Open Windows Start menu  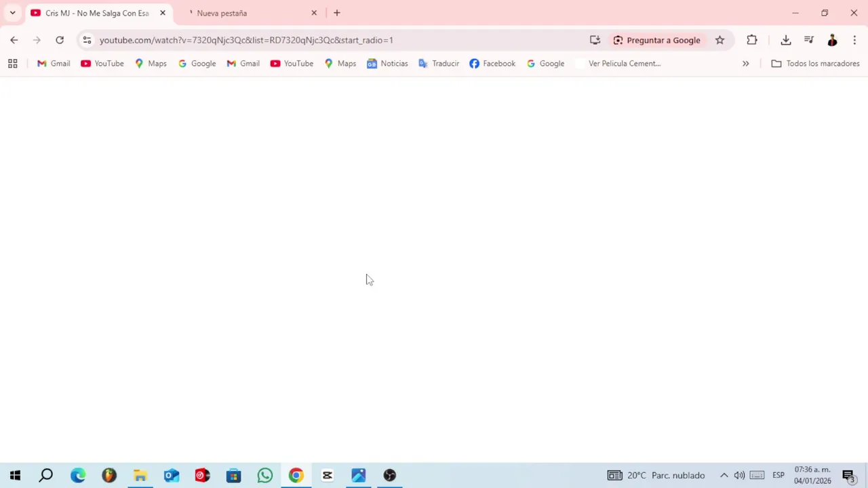(x=15, y=475)
